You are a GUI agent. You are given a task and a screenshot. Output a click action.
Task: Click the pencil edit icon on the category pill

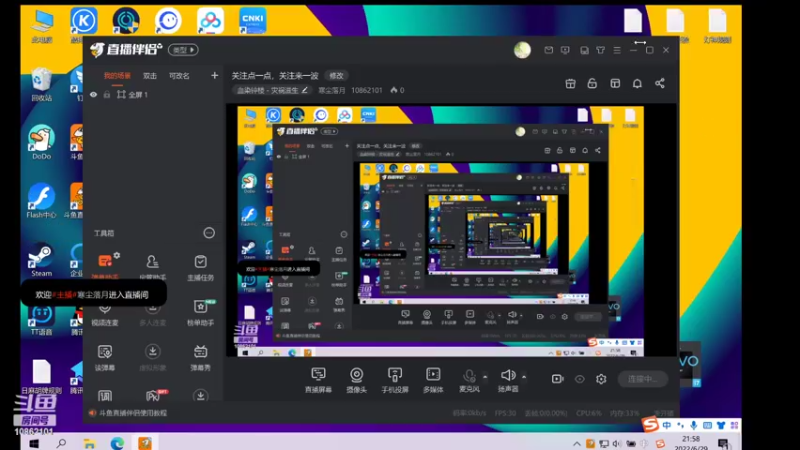click(305, 90)
